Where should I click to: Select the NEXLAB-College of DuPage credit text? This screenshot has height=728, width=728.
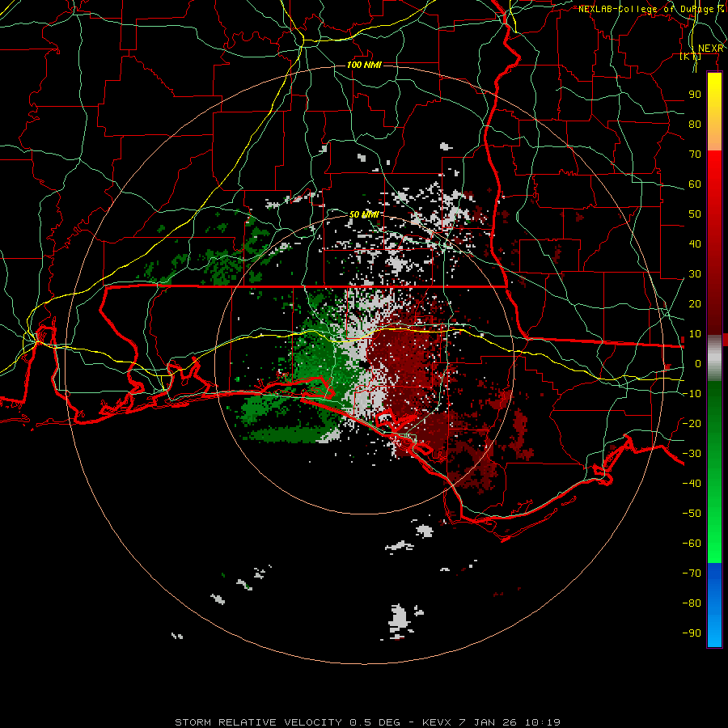click(651, 9)
